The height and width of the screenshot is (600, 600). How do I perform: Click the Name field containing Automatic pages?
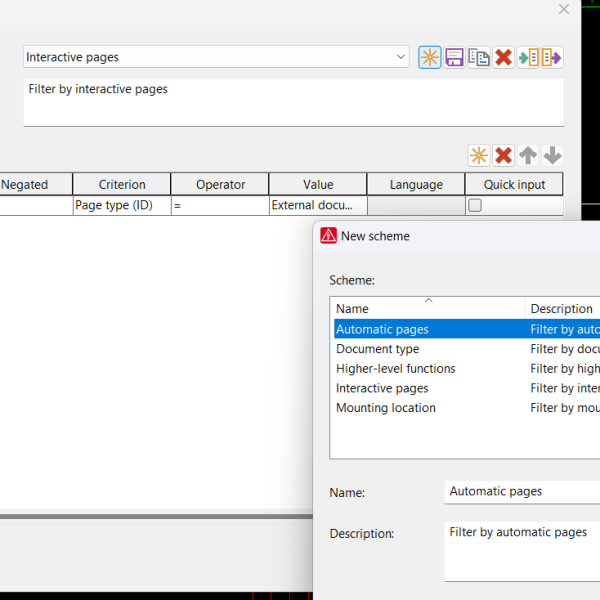[522, 491]
